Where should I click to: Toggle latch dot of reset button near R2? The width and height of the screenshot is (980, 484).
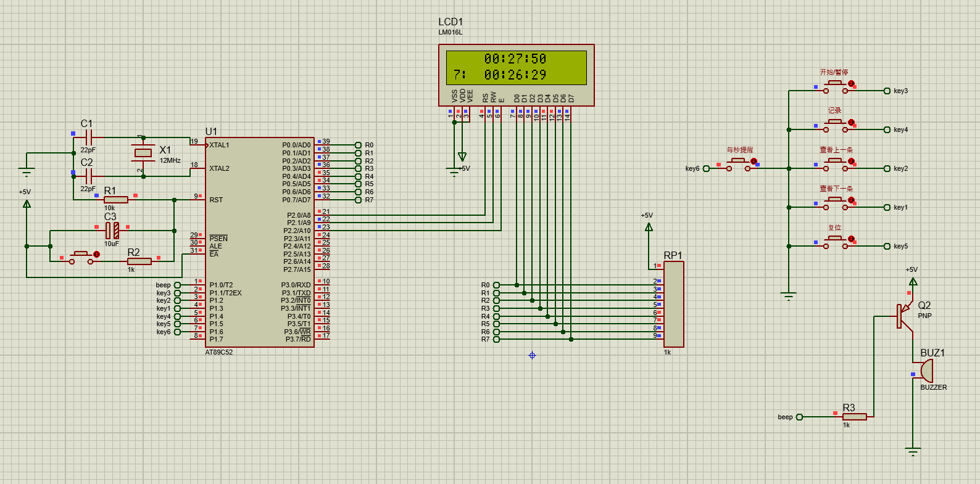[96, 254]
